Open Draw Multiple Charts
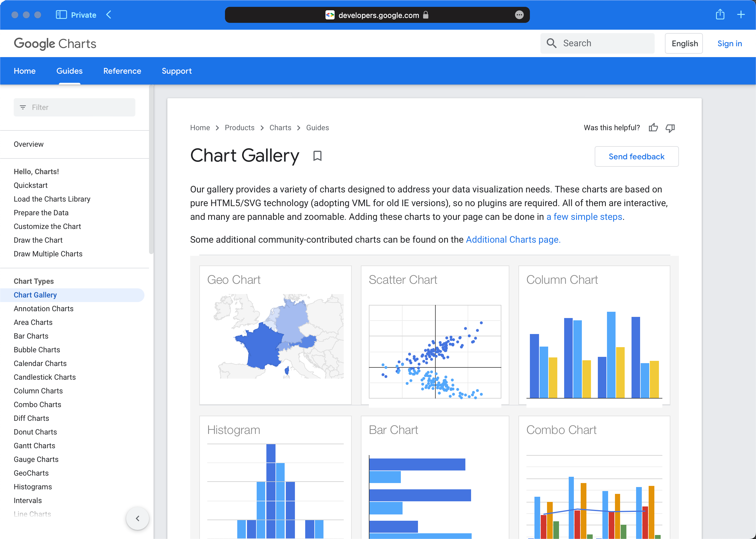The image size is (756, 539). point(48,254)
